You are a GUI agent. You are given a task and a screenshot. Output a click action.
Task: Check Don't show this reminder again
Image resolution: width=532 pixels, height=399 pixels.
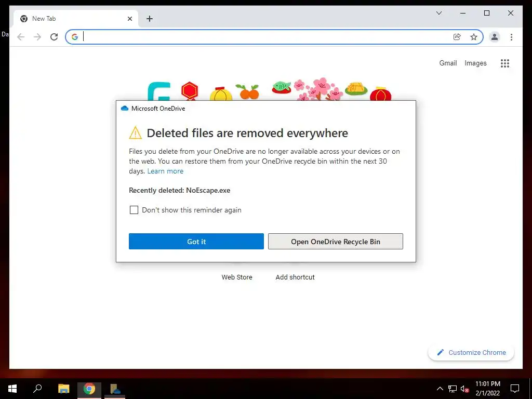coord(134,210)
